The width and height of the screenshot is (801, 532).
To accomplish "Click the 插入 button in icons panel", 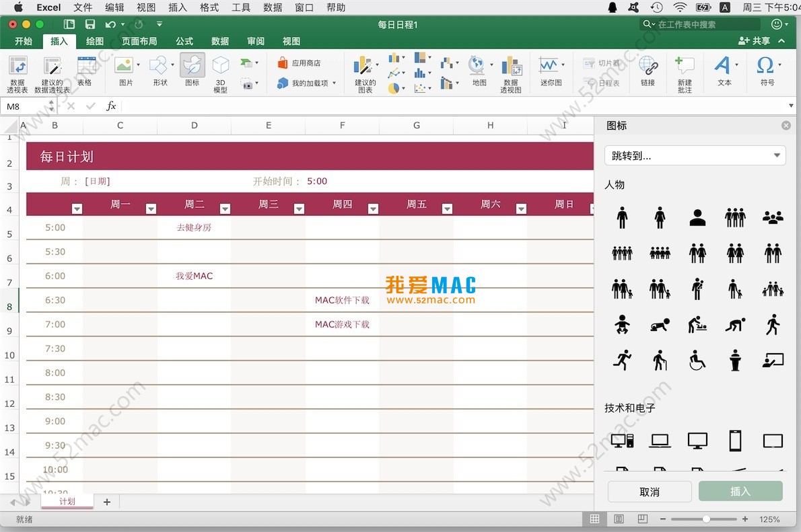I will pos(740,491).
